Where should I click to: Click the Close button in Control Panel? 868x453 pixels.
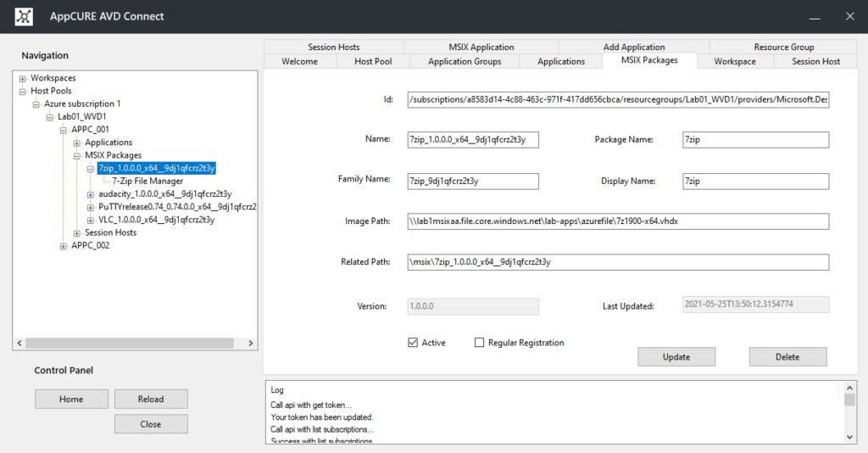tap(151, 424)
